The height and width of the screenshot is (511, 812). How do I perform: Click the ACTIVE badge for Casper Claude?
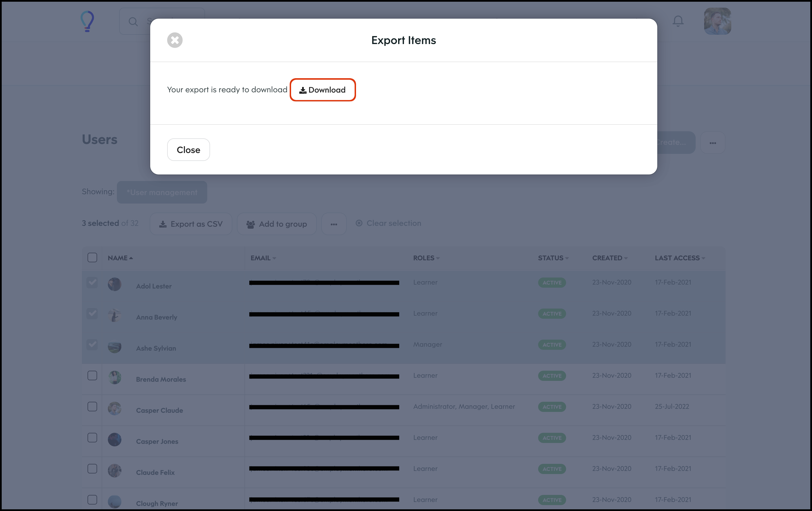pyautogui.click(x=552, y=407)
